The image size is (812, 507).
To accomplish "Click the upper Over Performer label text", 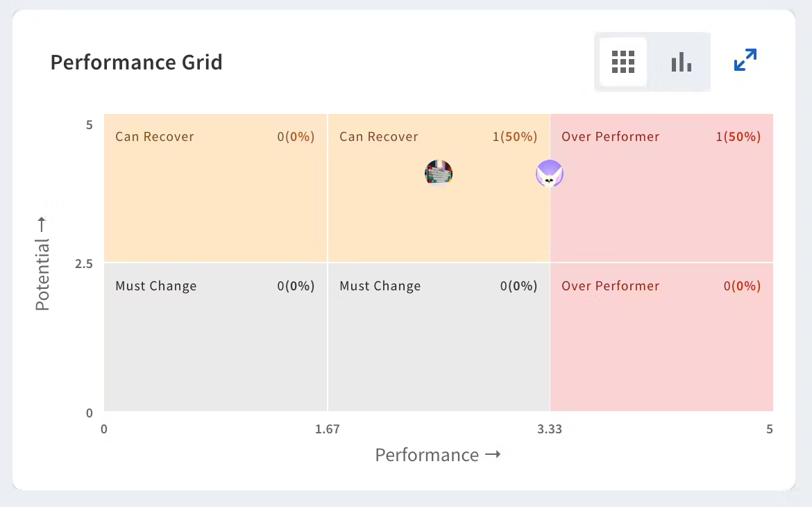I will click(610, 137).
